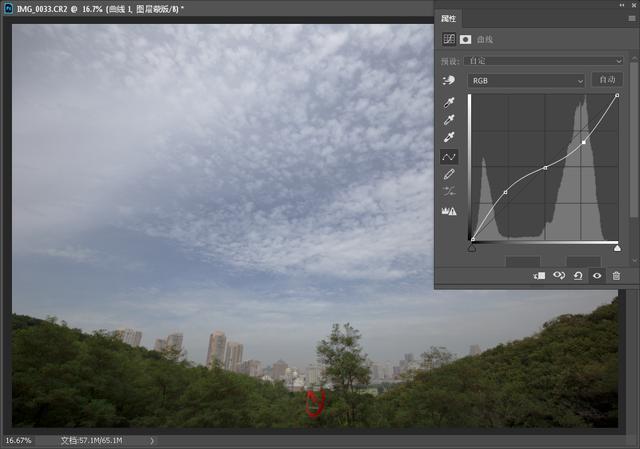Click the histogram clipping warning icon
The height and width of the screenshot is (449, 640).
tap(449, 211)
